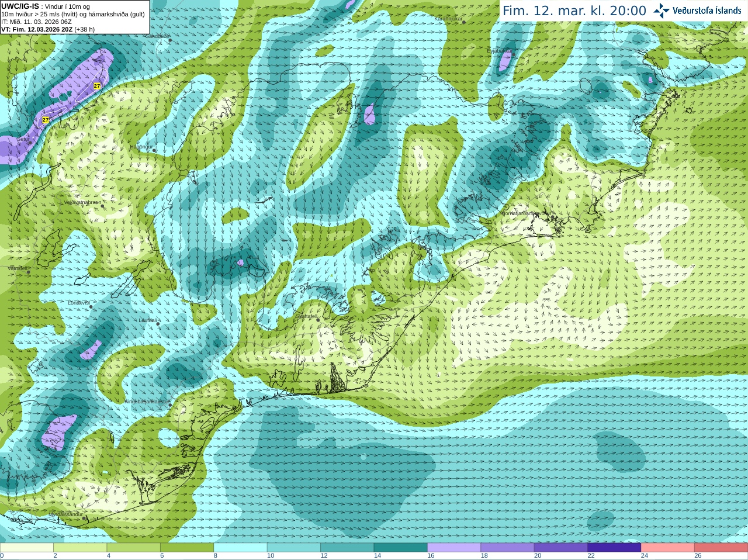Click the scale number 20
748x560 pixels.
point(538,556)
